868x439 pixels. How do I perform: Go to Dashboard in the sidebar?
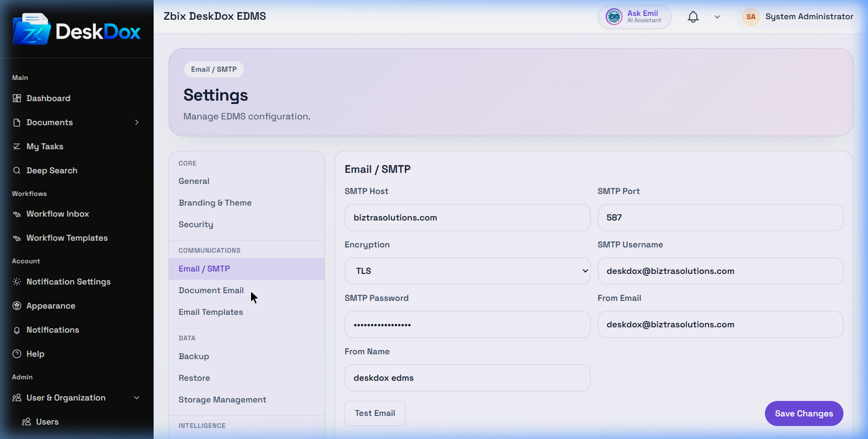pos(48,98)
